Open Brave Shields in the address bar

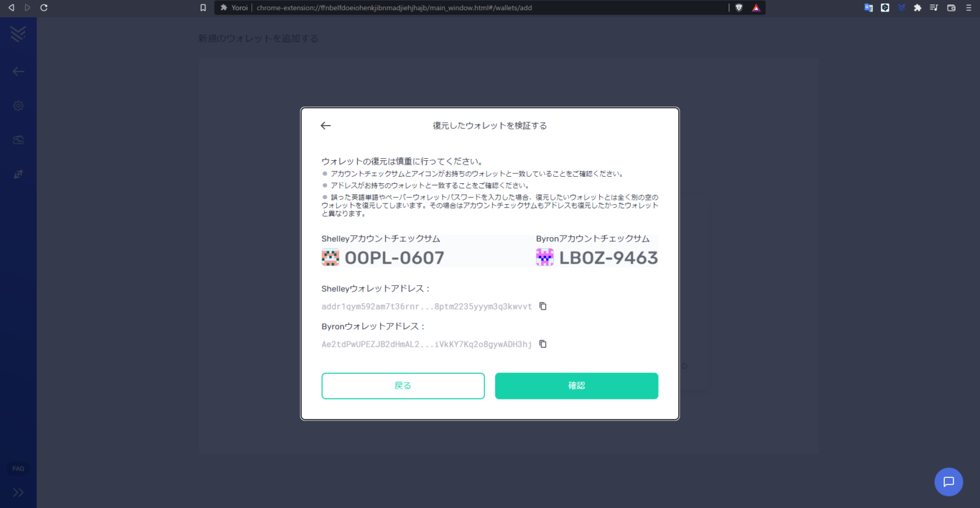738,7
